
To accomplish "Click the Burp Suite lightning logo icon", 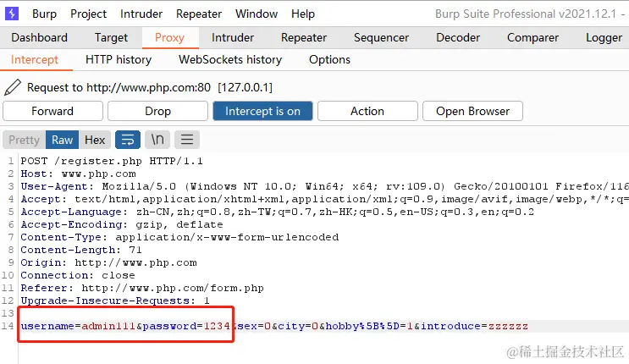I will pyautogui.click(x=12, y=14).
